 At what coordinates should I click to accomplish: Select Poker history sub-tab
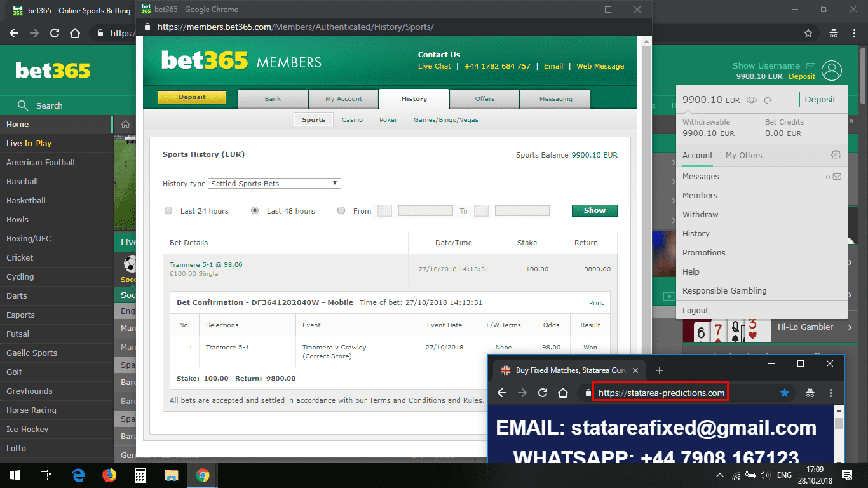pyautogui.click(x=388, y=119)
